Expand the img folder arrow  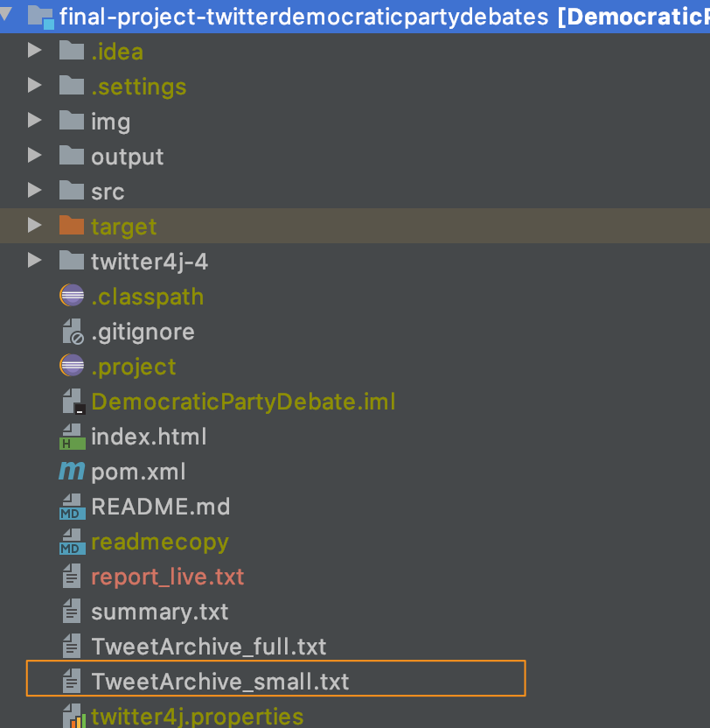tap(34, 120)
